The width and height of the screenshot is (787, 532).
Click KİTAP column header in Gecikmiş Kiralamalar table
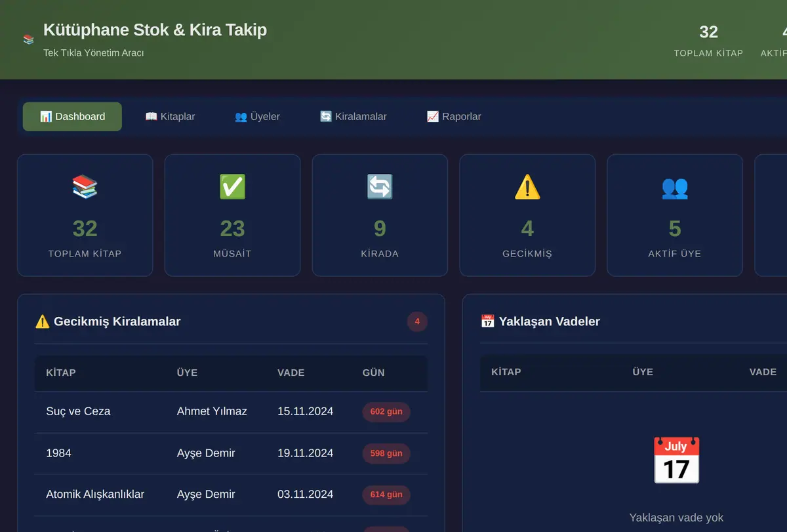pyautogui.click(x=61, y=373)
